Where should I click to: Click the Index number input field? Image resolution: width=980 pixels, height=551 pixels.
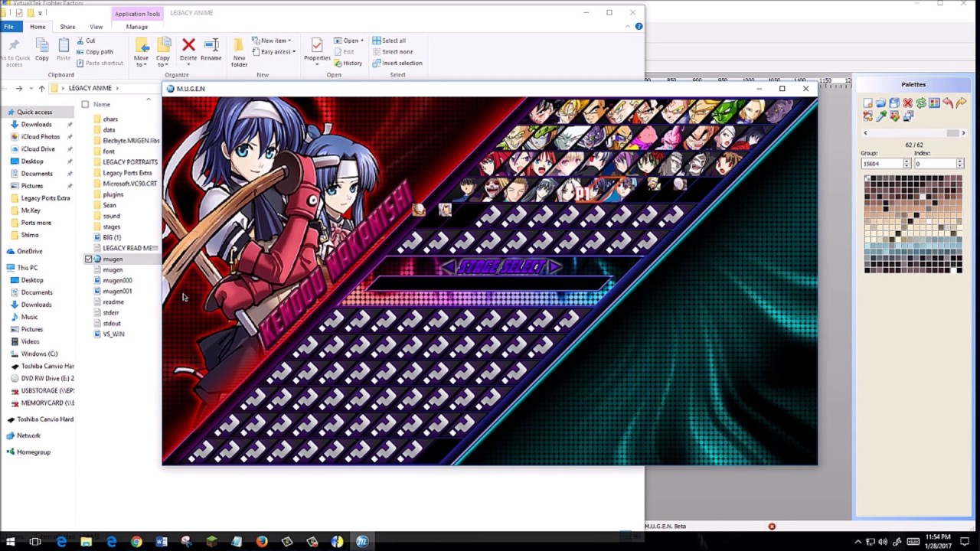(x=935, y=164)
